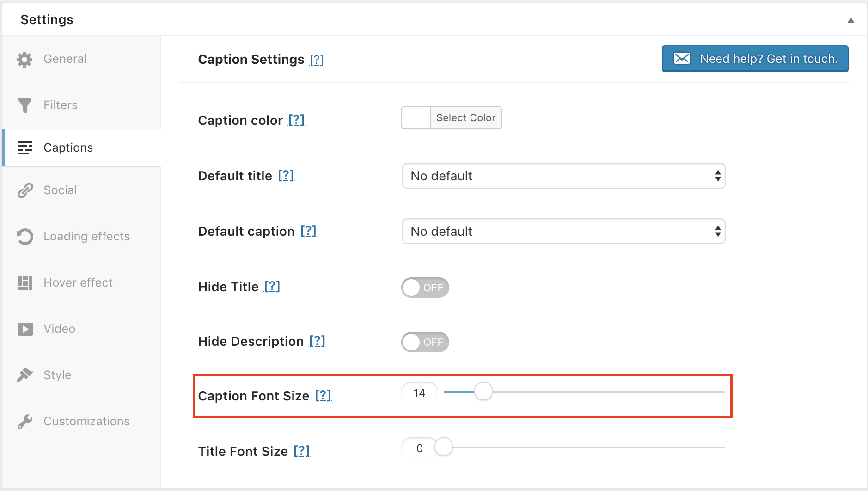
Task: Collapse the Settings panel arrow
Action: 850,20
